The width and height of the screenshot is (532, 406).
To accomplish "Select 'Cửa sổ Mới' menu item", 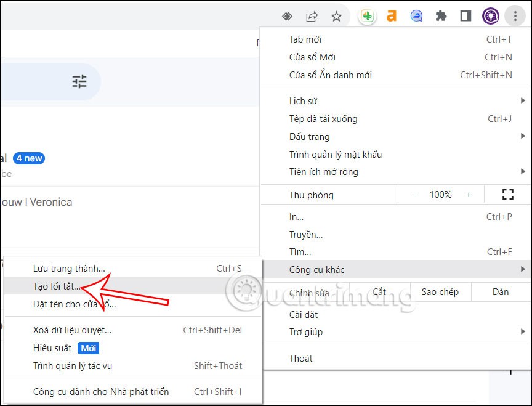I will (x=395, y=57).
